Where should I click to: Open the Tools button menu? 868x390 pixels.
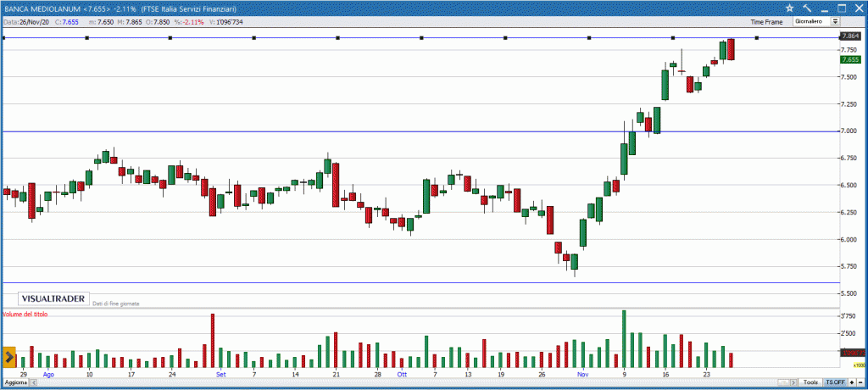pyautogui.click(x=810, y=382)
